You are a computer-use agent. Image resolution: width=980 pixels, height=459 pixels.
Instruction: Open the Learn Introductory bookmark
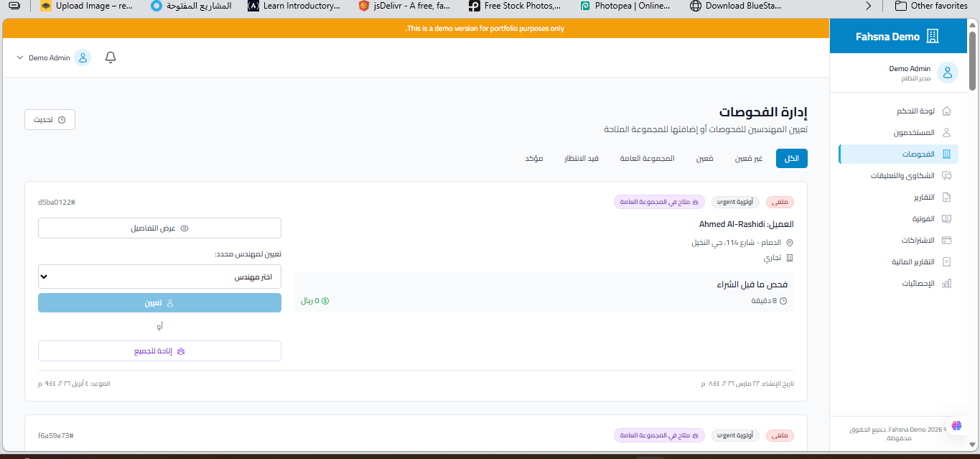click(294, 6)
